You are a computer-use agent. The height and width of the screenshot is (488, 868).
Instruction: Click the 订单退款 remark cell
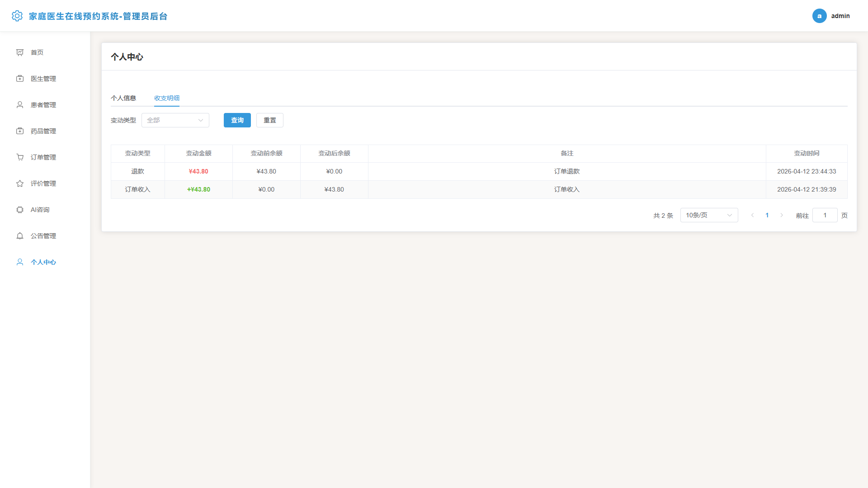coord(567,171)
